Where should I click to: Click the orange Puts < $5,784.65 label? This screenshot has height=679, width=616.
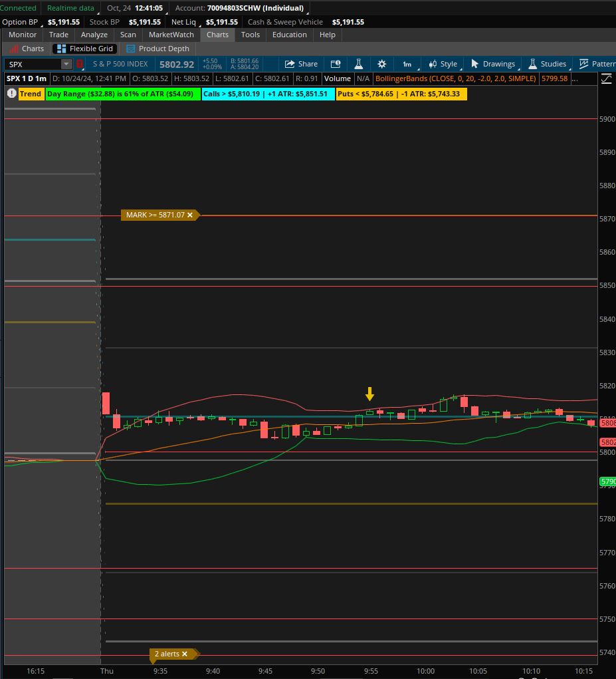coord(401,94)
